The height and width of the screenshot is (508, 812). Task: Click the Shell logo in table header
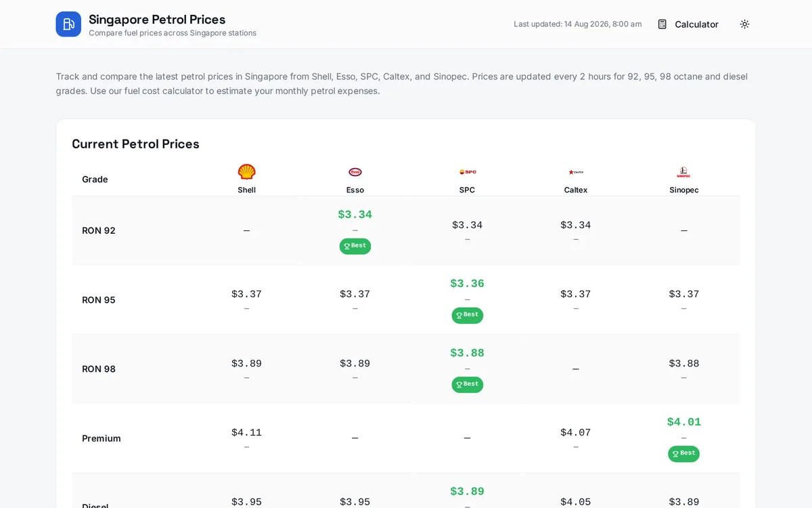pyautogui.click(x=247, y=172)
